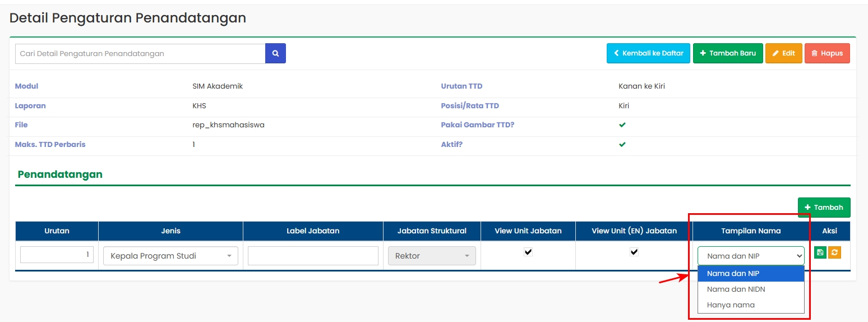Choose the Nama dan NIDN option
The height and width of the screenshot is (322, 868).
750,289
